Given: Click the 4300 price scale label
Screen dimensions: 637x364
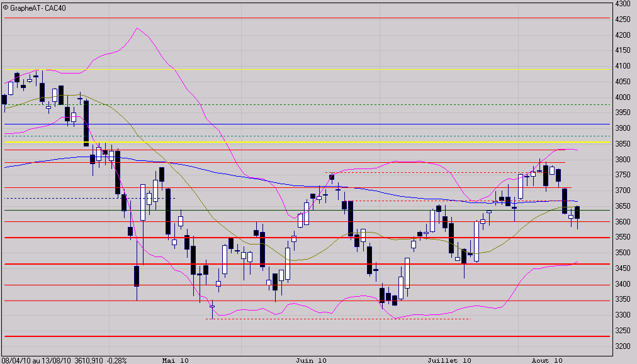Looking at the screenshot, I should [x=623, y=4].
